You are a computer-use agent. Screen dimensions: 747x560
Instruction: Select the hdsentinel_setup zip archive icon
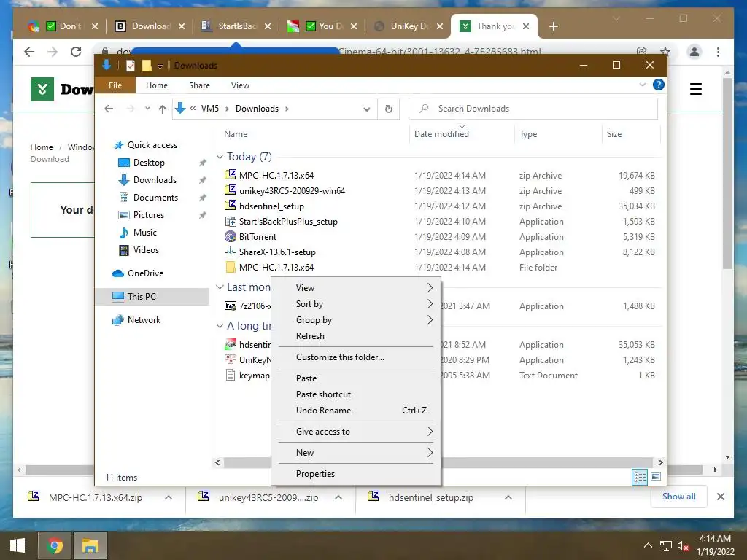coord(231,205)
